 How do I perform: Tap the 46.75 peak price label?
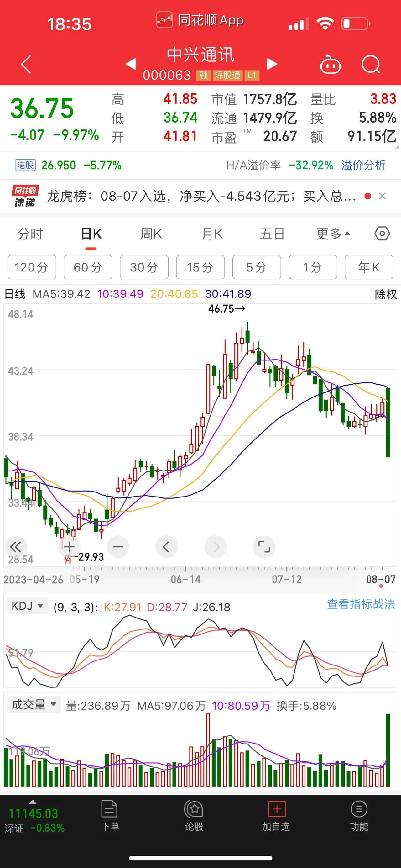click(x=227, y=308)
